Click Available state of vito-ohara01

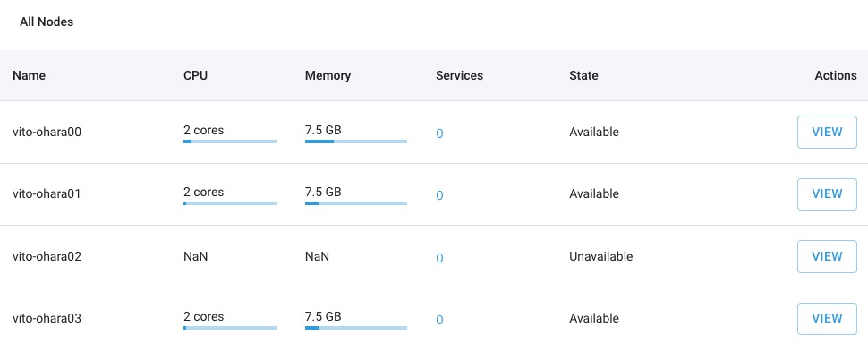click(594, 193)
